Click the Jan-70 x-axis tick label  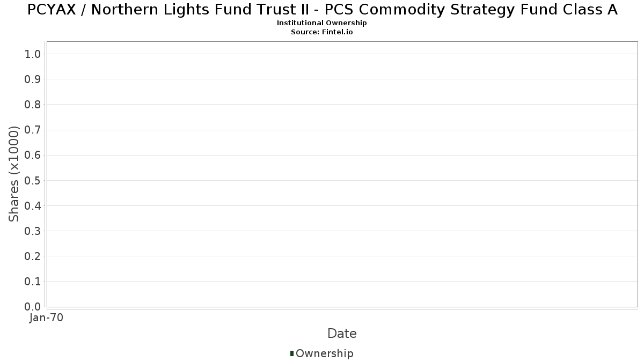pos(46,318)
